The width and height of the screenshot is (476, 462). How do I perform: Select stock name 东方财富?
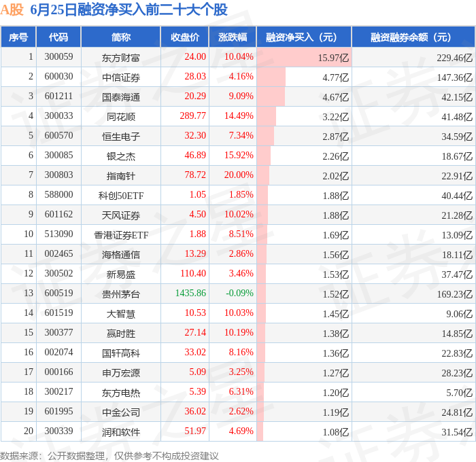tap(121, 58)
